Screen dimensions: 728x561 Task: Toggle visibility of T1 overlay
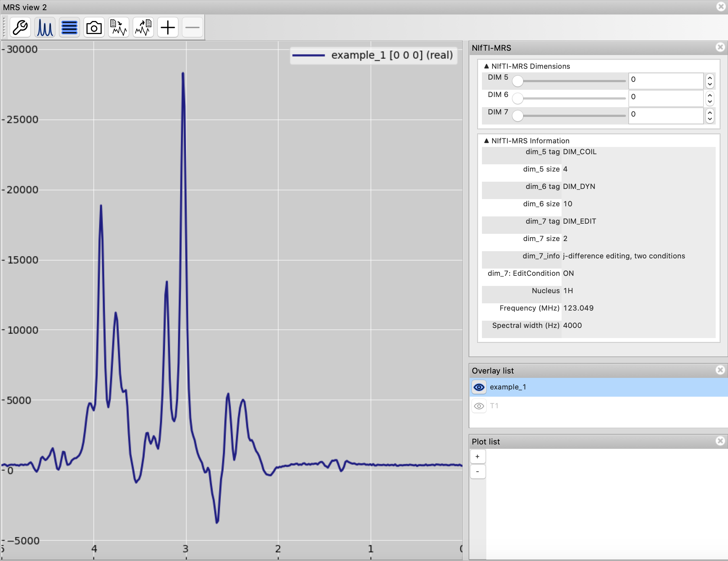point(479,406)
